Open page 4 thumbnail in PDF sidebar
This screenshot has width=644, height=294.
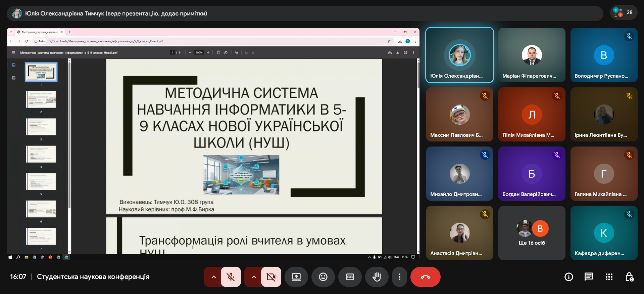click(x=41, y=154)
